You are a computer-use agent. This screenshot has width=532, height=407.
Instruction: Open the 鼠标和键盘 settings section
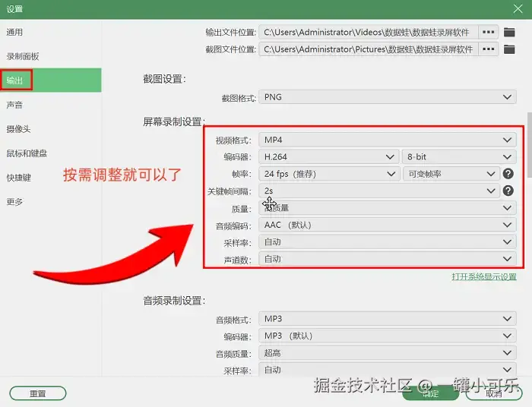[51, 153]
